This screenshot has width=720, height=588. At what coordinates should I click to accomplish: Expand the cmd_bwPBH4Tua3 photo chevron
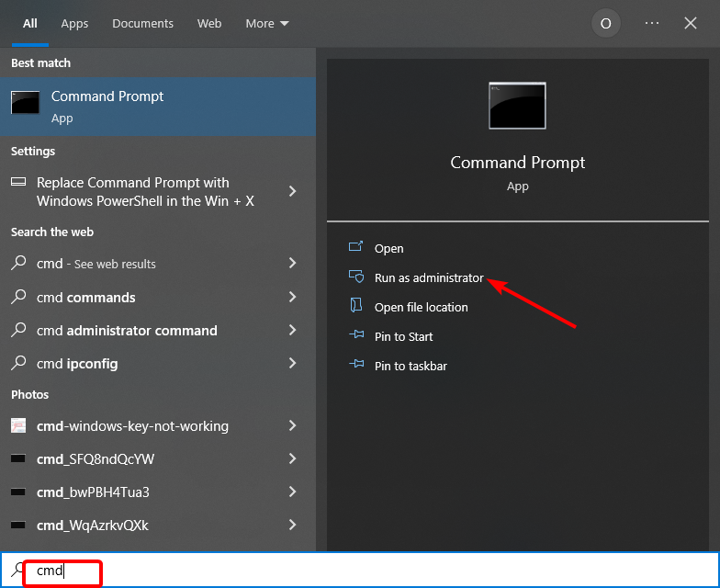(292, 492)
